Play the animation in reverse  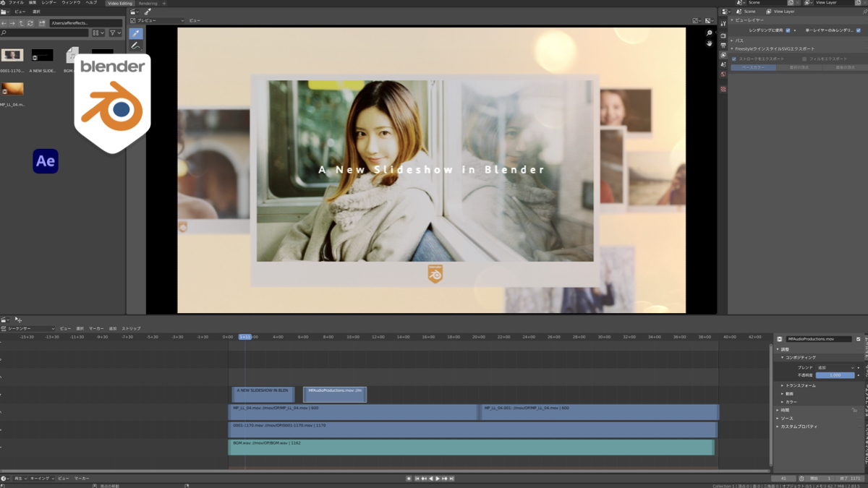point(431,479)
